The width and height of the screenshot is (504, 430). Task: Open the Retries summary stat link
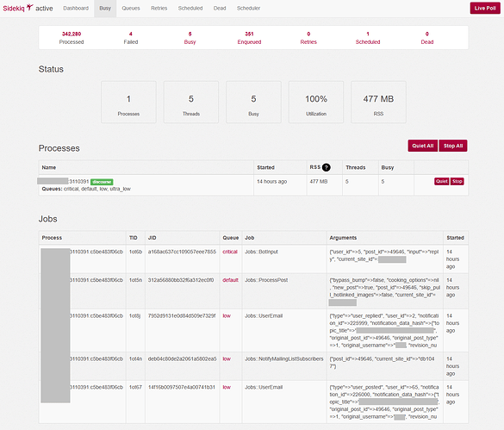click(308, 38)
